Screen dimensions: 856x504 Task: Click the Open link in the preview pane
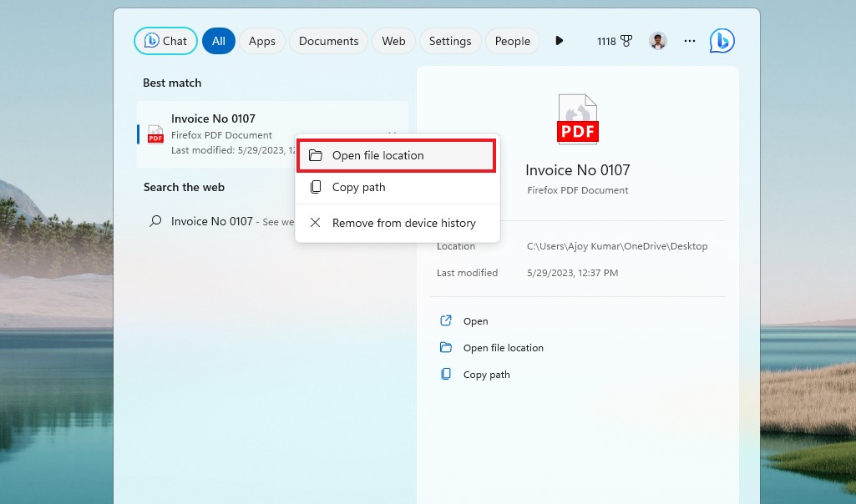475,320
